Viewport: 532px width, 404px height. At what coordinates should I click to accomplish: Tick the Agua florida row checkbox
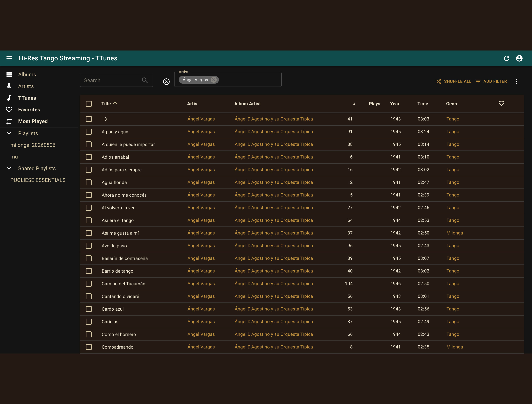pos(89,182)
